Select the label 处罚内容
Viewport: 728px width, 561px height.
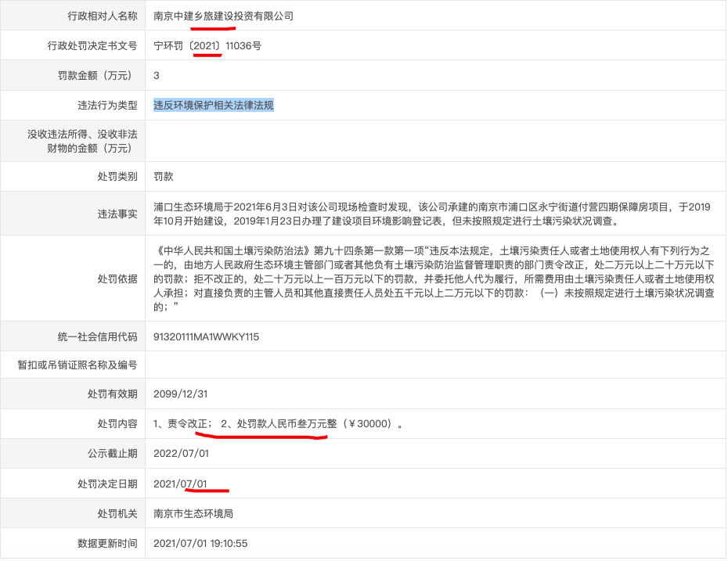coord(117,423)
